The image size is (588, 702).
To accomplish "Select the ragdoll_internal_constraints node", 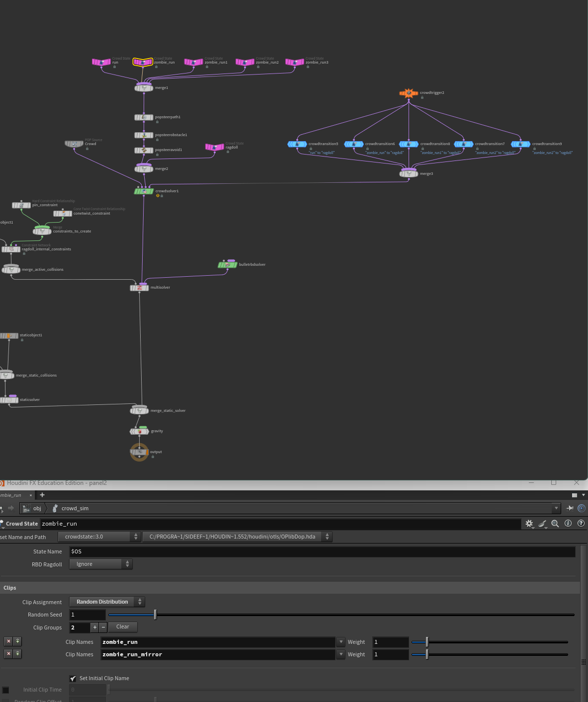I will click(11, 249).
